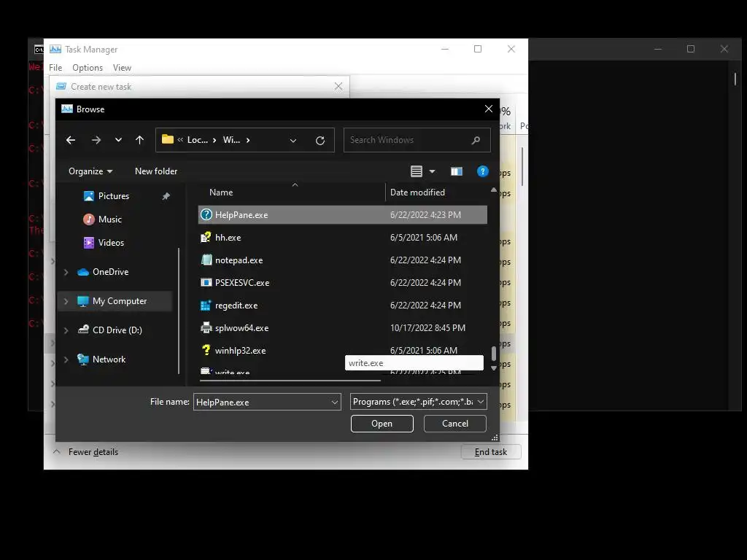Click Create new task dialog icon
The image size is (747, 560).
tap(61, 86)
